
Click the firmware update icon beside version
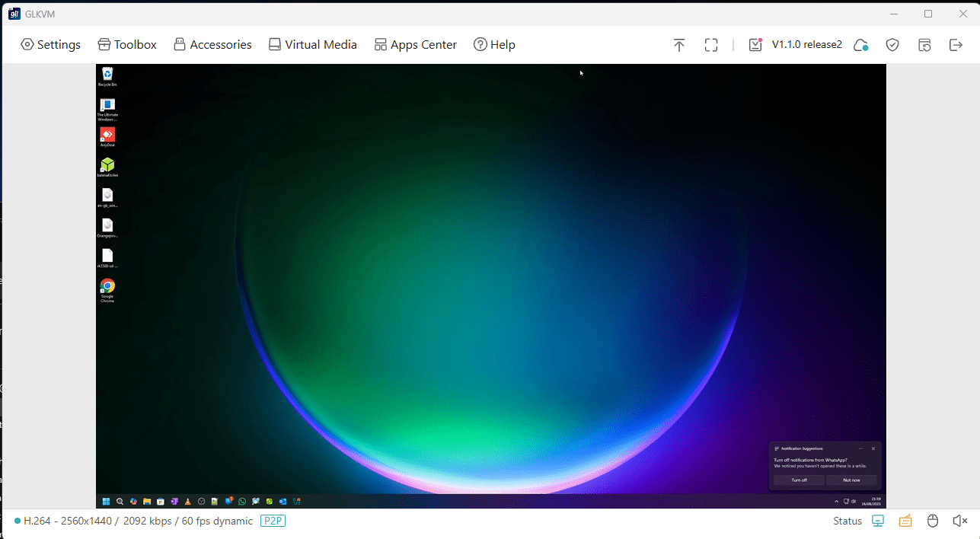pyautogui.click(x=755, y=45)
